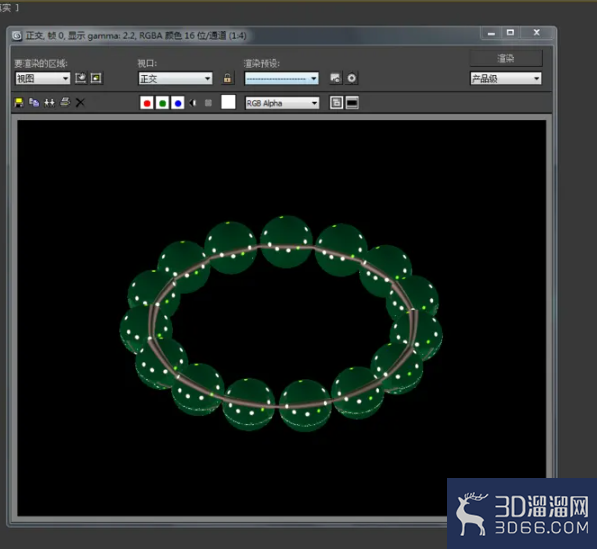Open Environment and Effects dialog icon

point(352,78)
